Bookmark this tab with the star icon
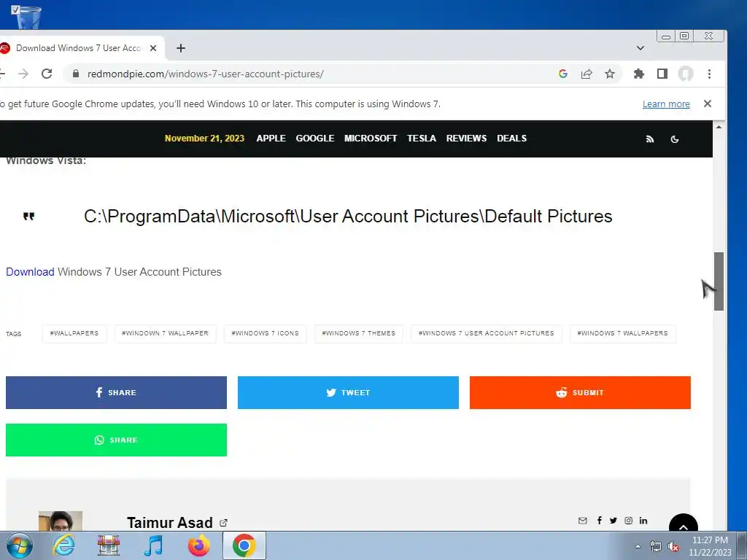747x560 pixels. click(610, 74)
